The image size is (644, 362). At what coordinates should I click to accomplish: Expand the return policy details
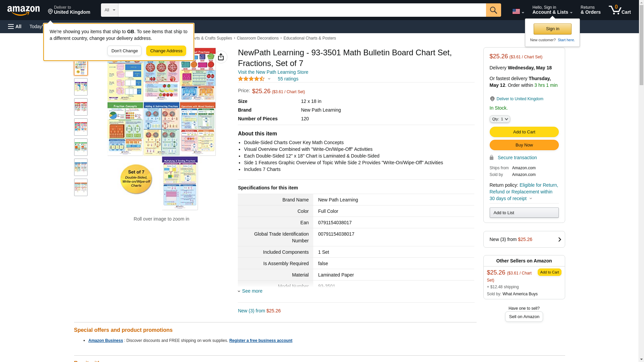click(x=531, y=198)
